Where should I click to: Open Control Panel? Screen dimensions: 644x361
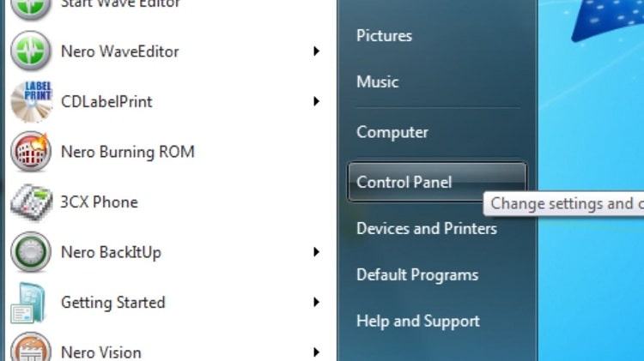437,182
